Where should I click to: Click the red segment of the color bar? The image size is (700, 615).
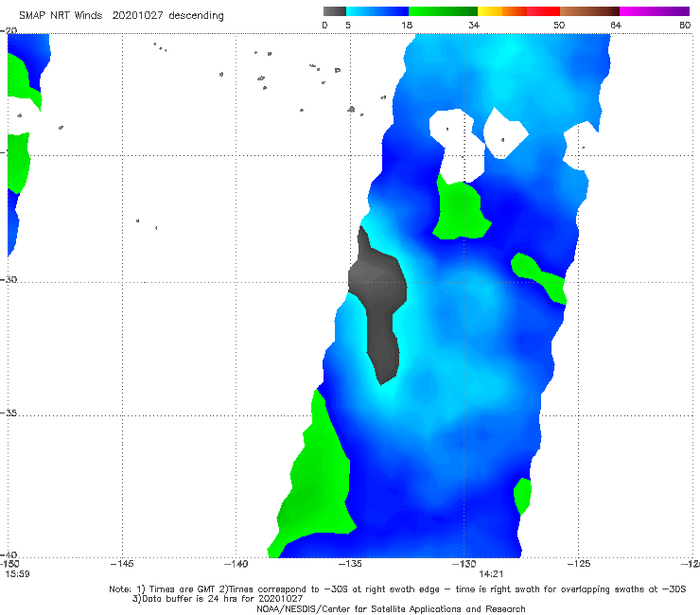[x=543, y=11]
